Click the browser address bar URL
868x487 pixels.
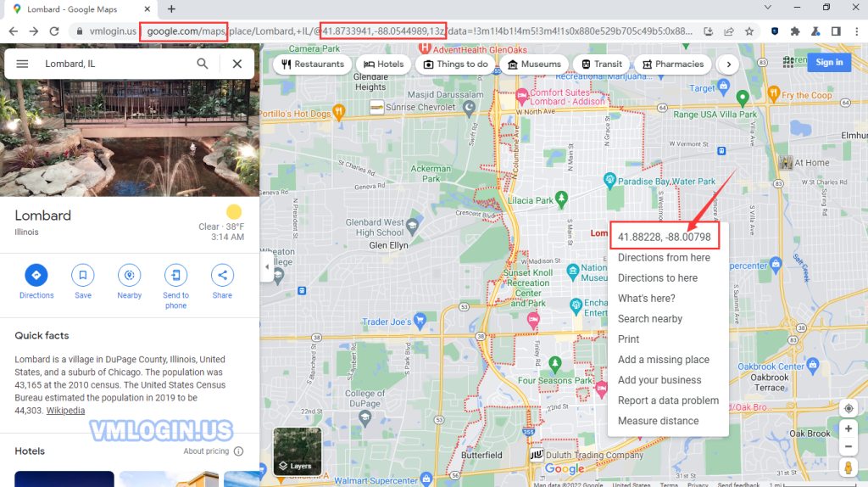pos(390,31)
